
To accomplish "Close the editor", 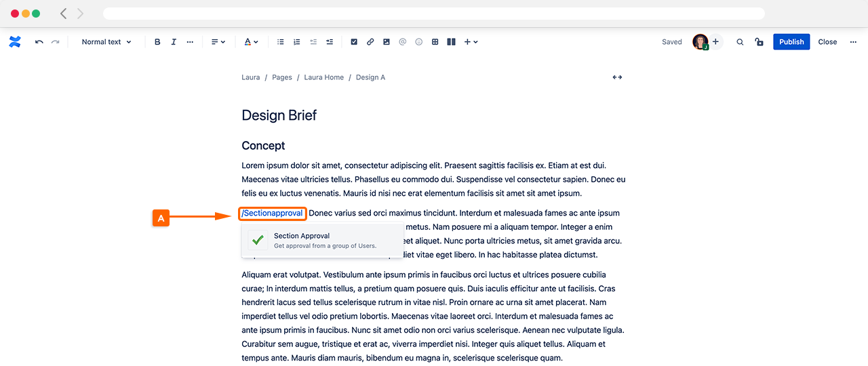I will [827, 42].
